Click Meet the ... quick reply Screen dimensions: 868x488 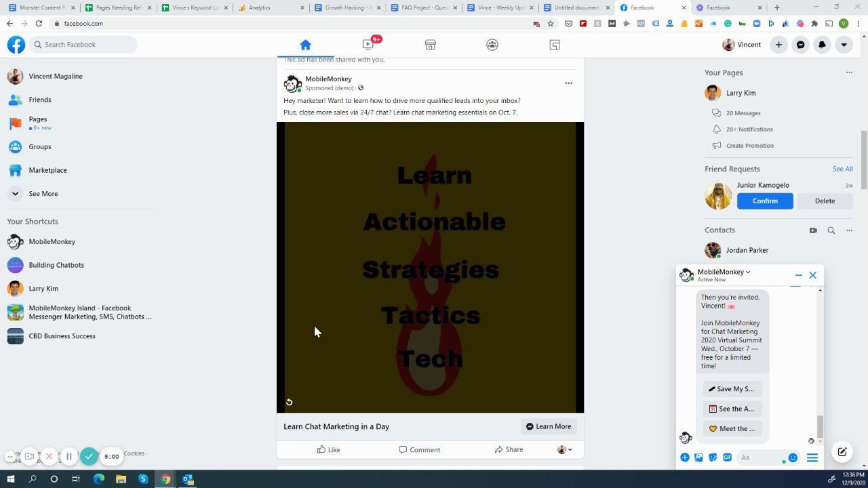tap(732, 428)
